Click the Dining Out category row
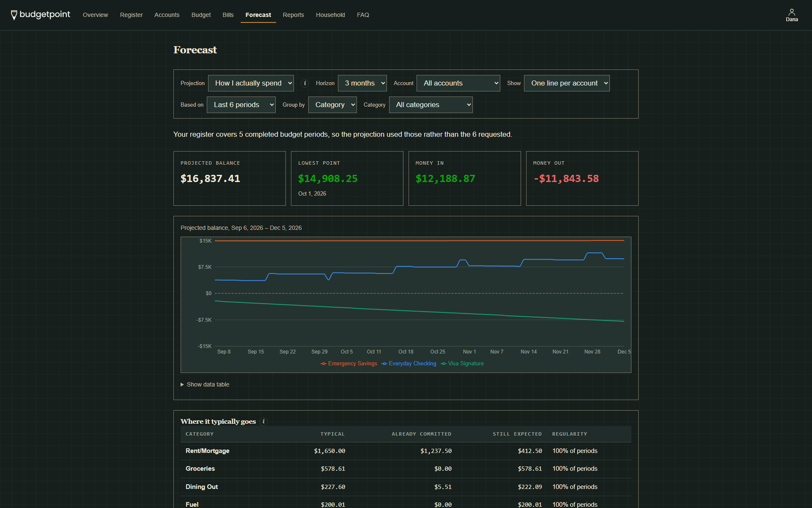Screen dimensions: 812x508 click(x=406, y=487)
